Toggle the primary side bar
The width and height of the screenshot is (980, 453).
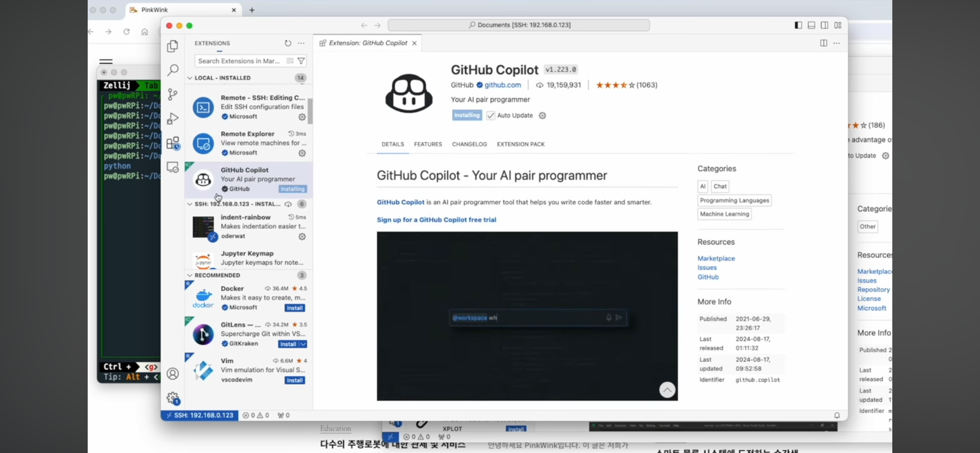coord(798,25)
